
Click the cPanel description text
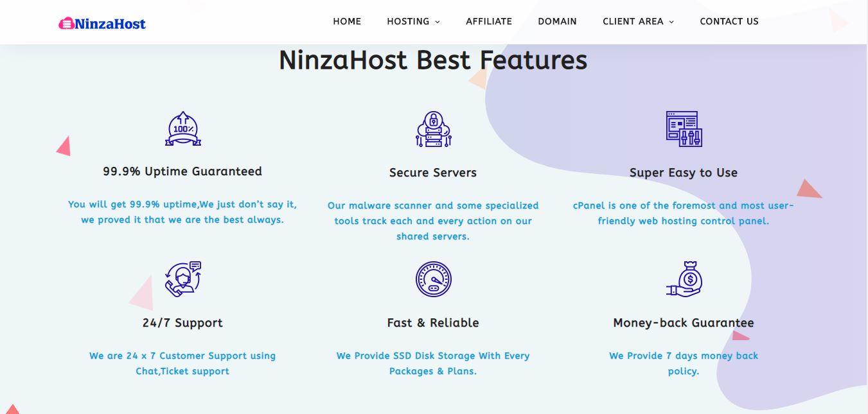point(684,213)
